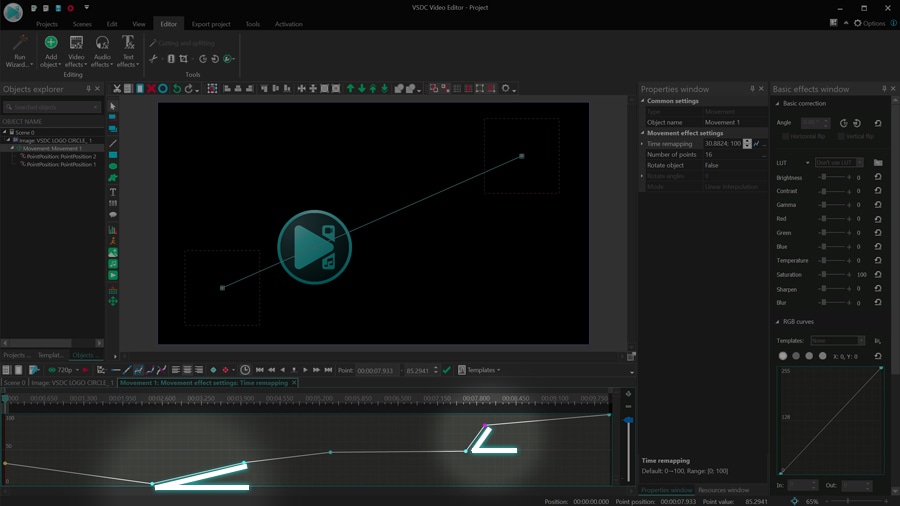Select the pointer cursor tool
This screenshot has height=506, width=900.
112,106
